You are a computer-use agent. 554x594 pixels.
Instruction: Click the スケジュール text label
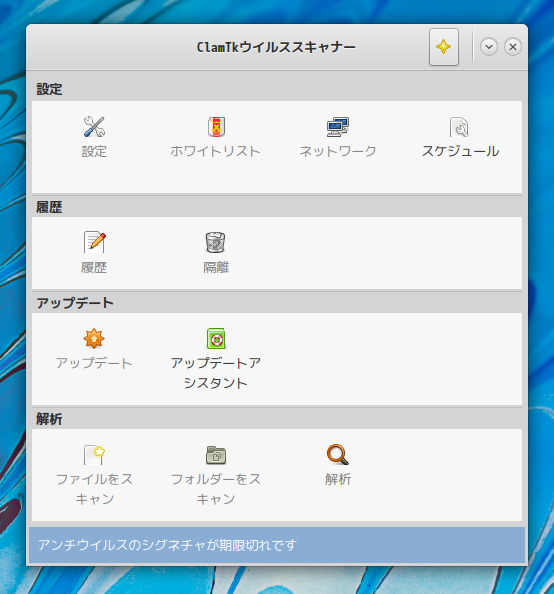pos(460,151)
